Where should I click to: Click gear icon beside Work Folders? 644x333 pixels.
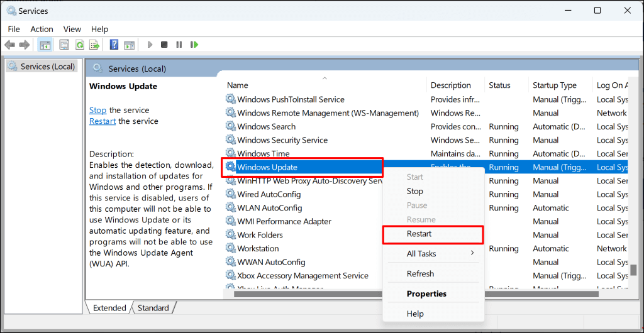tap(231, 235)
